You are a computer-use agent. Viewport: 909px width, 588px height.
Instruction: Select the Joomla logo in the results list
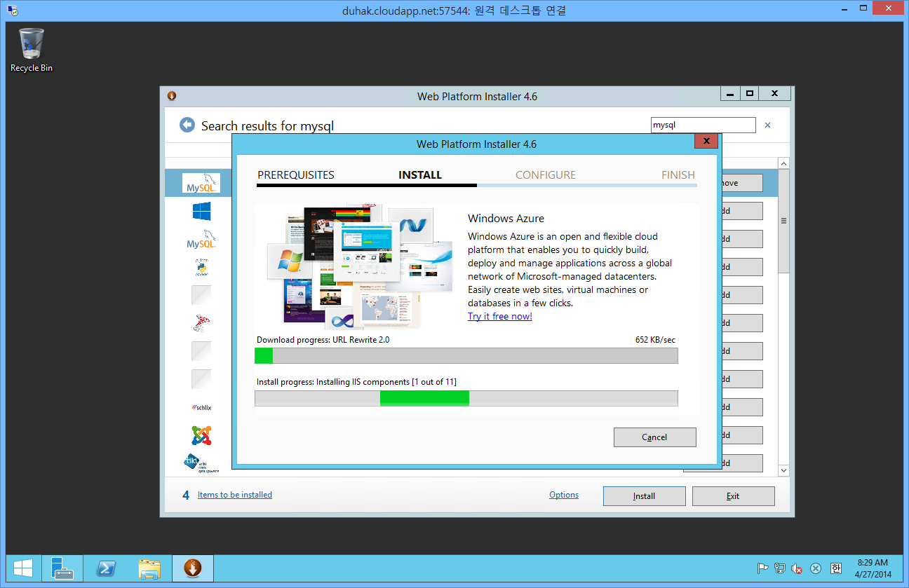[201, 435]
